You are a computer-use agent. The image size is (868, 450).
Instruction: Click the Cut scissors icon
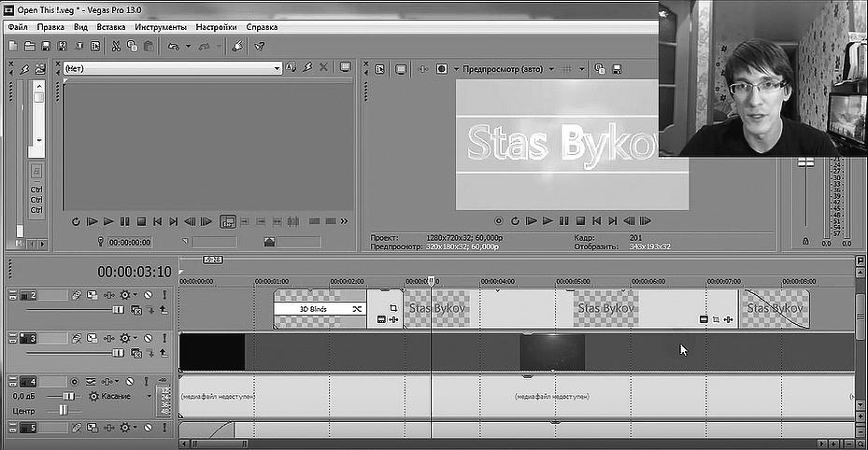click(116, 47)
